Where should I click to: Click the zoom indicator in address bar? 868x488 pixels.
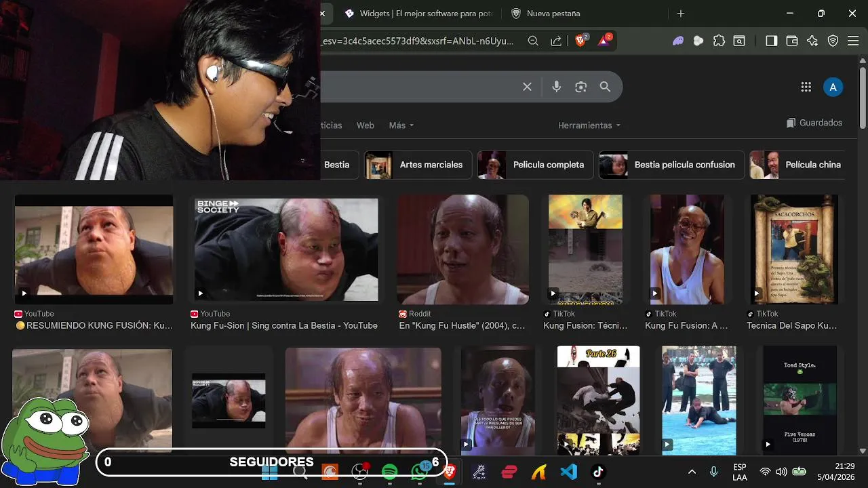(x=533, y=41)
